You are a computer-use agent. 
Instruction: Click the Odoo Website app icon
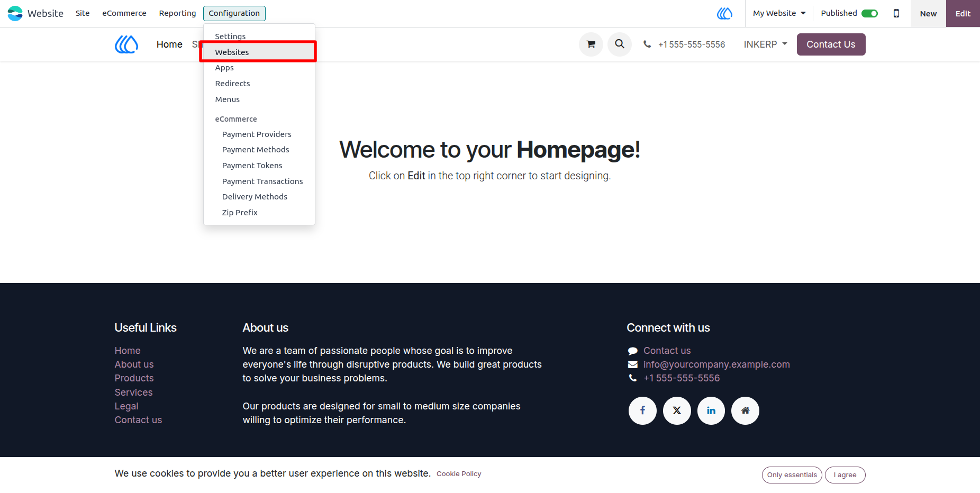coord(15,13)
